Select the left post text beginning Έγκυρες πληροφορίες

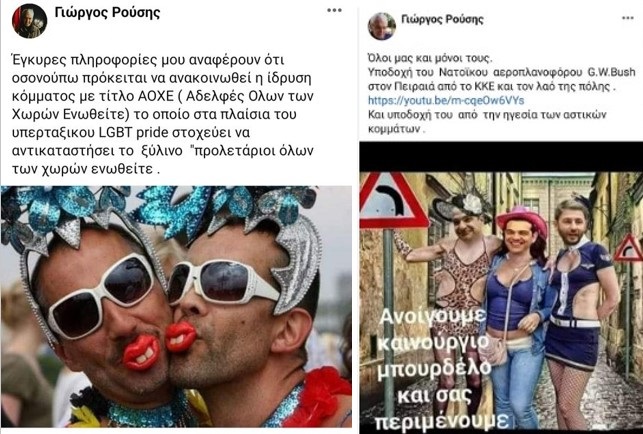(163, 114)
